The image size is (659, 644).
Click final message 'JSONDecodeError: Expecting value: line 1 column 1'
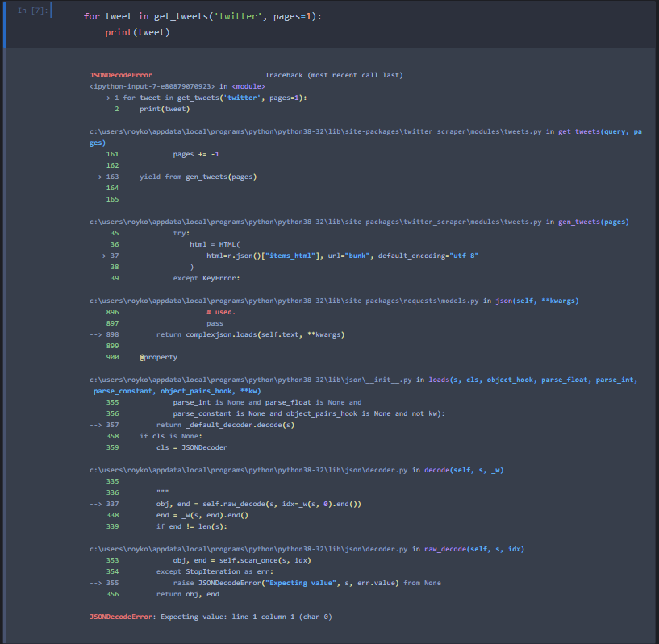[211, 617]
